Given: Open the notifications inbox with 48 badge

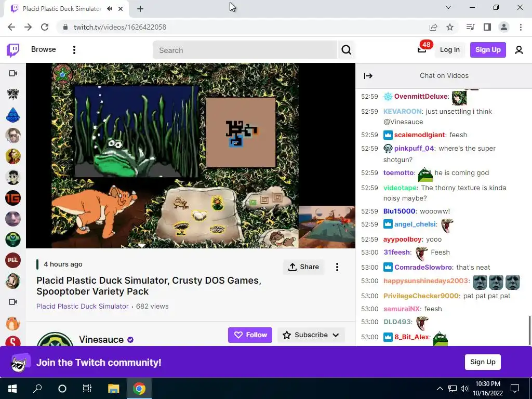Looking at the screenshot, I should pyautogui.click(x=422, y=50).
